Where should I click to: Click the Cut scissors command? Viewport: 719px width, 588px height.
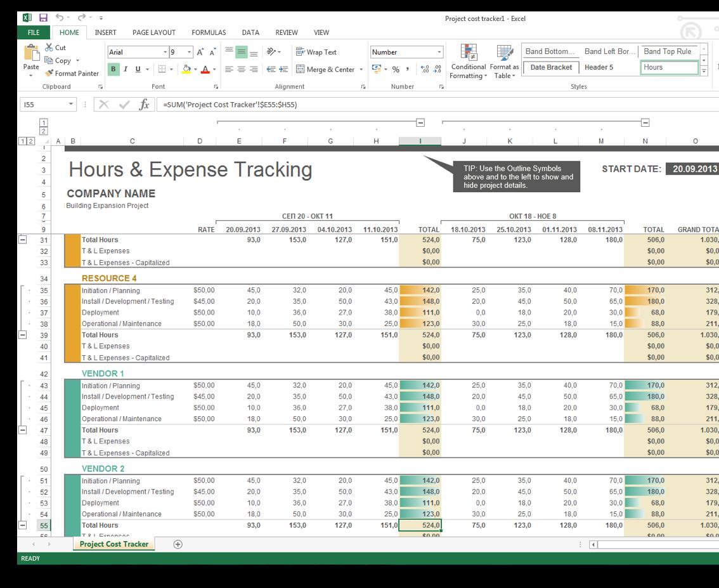click(x=56, y=47)
